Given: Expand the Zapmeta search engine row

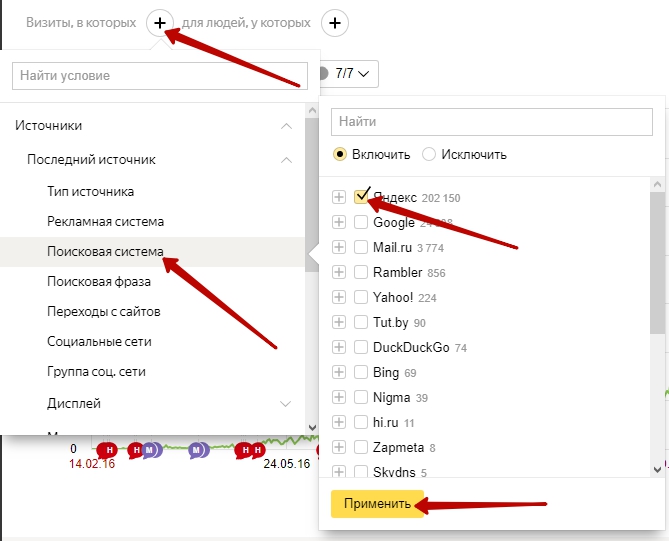Looking at the screenshot, I should coord(339,447).
